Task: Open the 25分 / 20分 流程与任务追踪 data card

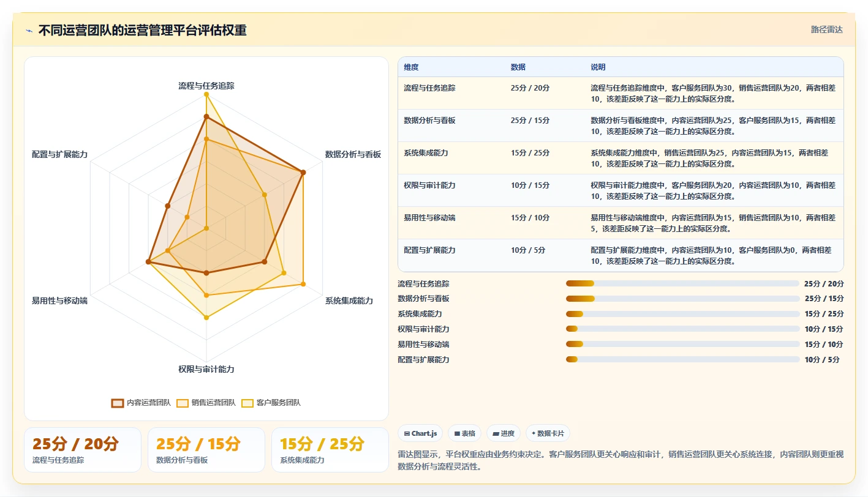Action: 83,450
